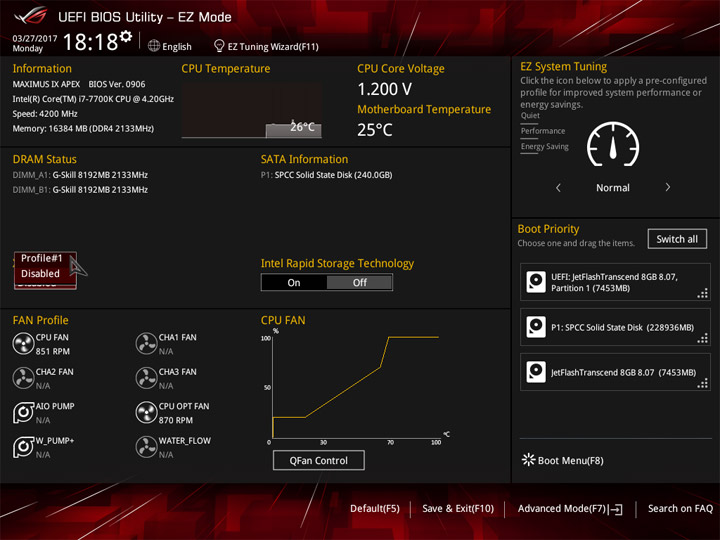This screenshot has width=720, height=540.
Task: Click DIMM_A1 G-Skill 8192MB entry
Action: tap(80, 174)
